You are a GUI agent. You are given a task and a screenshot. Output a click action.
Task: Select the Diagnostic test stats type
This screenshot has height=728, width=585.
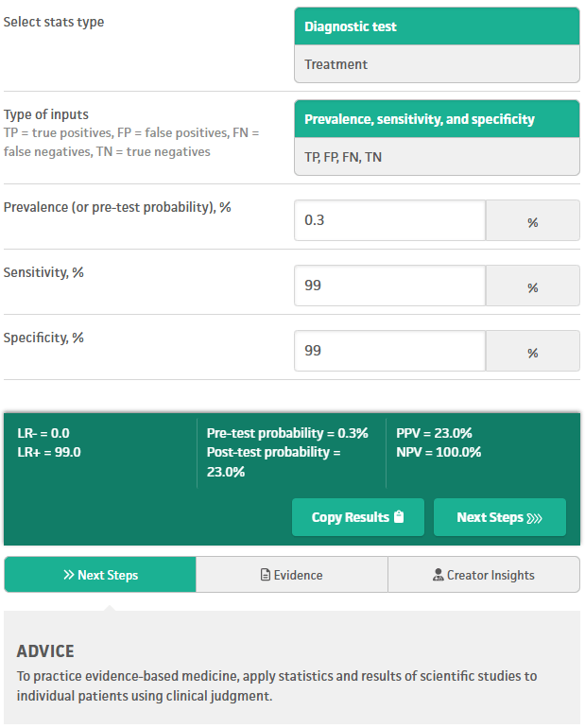point(437,26)
